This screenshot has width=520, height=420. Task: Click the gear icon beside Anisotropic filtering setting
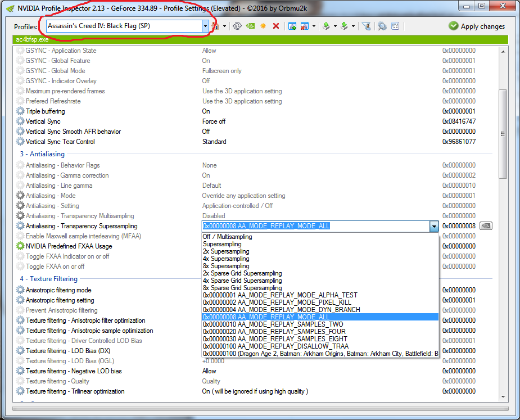[x=20, y=300]
